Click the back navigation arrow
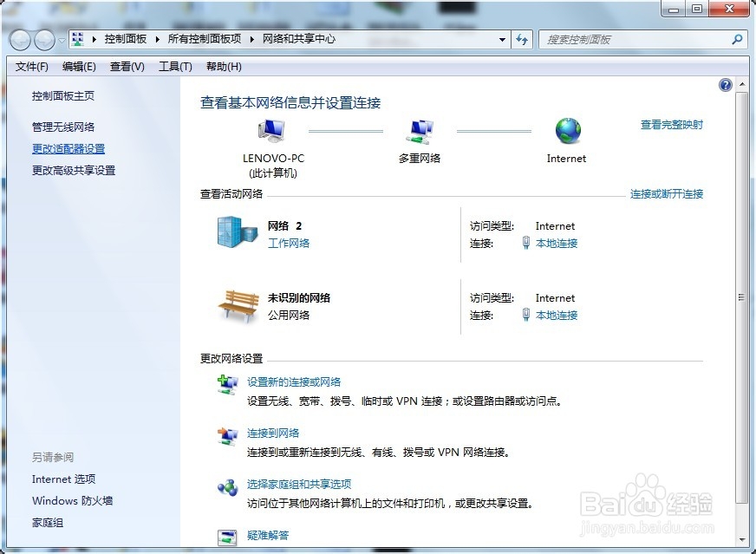This screenshot has height=554, width=756. 19,40
